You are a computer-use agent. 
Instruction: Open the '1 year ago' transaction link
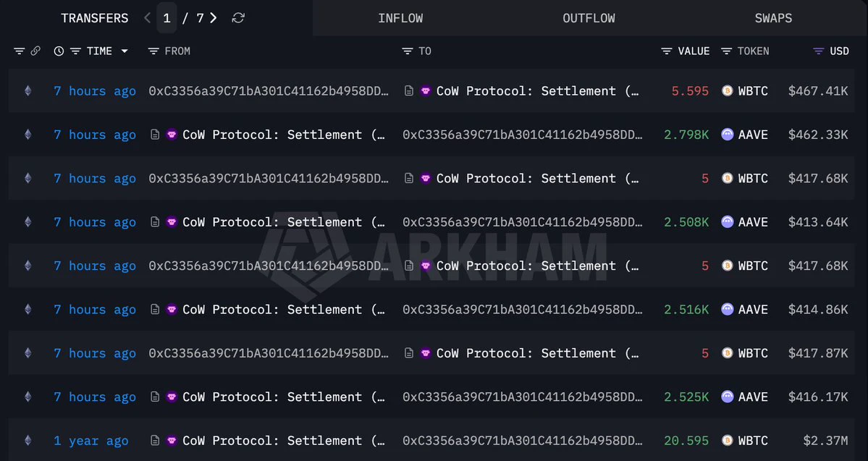pyautogui.click(x=90, y=441)
